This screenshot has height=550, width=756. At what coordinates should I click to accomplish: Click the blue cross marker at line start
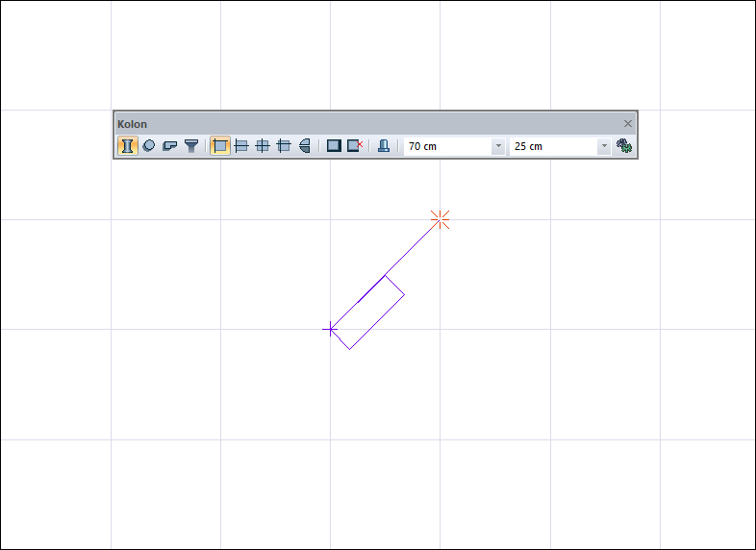click(331, 330)
